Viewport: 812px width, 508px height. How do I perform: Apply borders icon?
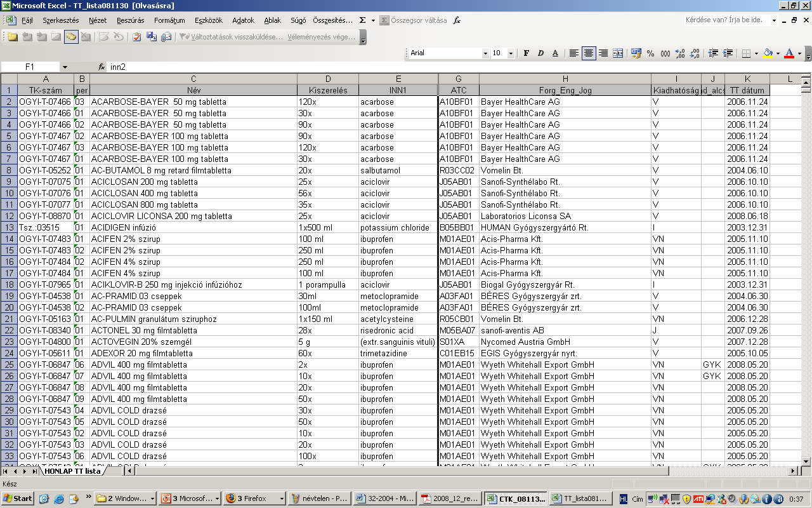pos(747,53)
